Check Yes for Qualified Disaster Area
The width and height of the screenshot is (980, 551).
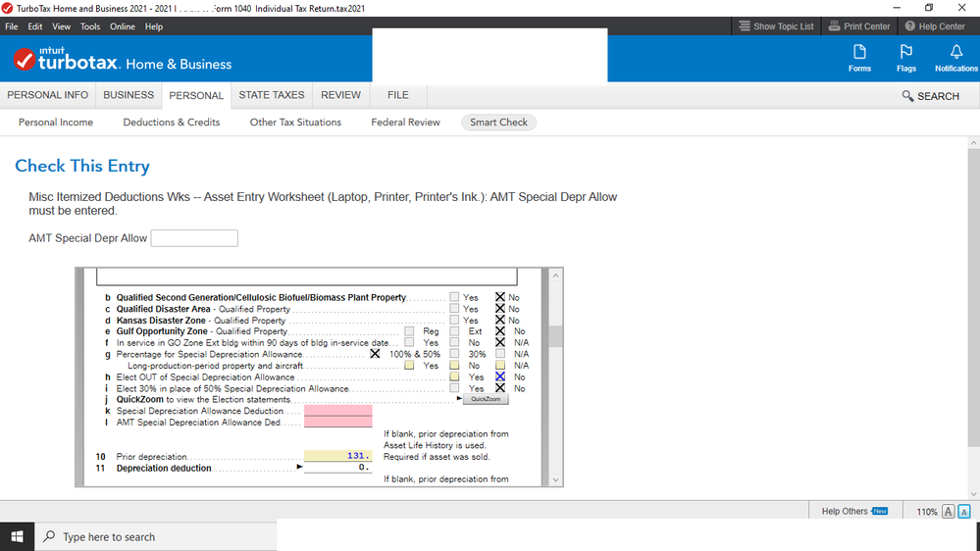click(x=454, y=309)
